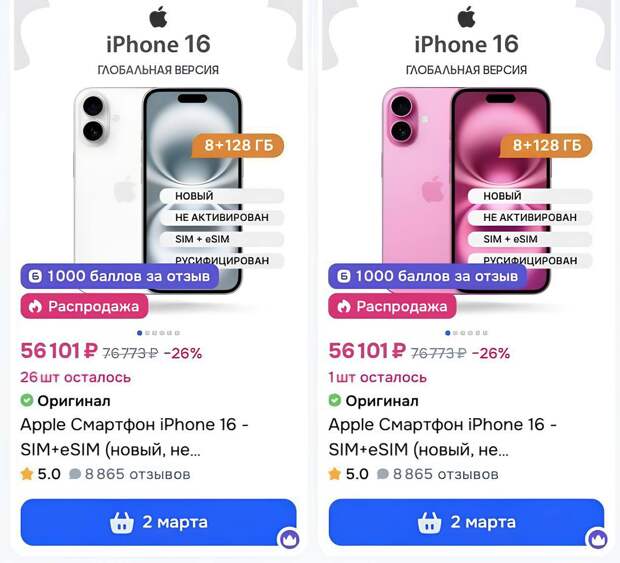Viewport: 620px width, 563px height.
Task: Click star rating icon on white iPhone listing
Action: (x=27, y=474)
